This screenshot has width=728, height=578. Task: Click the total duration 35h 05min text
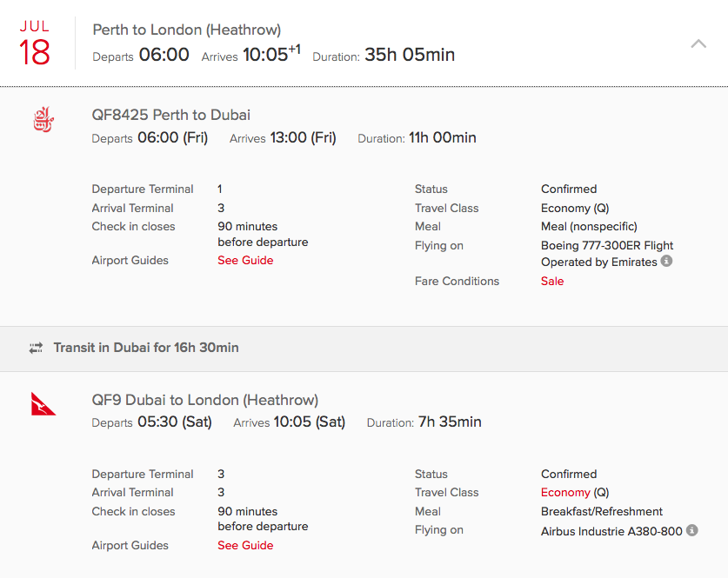pyautogui.click(x=410, y=55)
